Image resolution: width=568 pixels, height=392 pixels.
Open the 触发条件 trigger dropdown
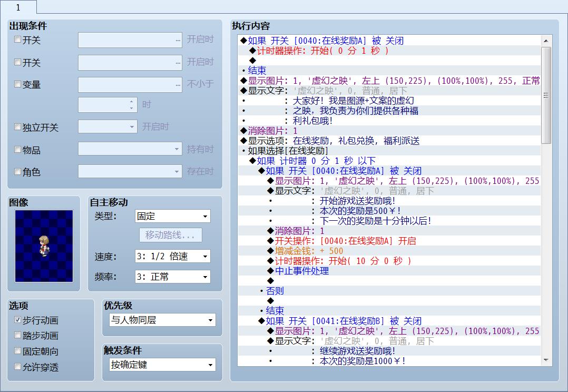(162, 365)
